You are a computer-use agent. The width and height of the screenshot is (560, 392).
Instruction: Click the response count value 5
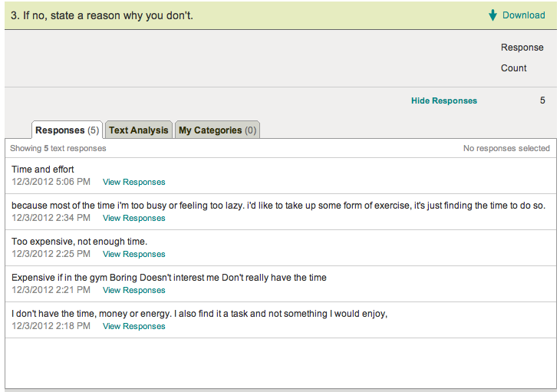[542, 100]
